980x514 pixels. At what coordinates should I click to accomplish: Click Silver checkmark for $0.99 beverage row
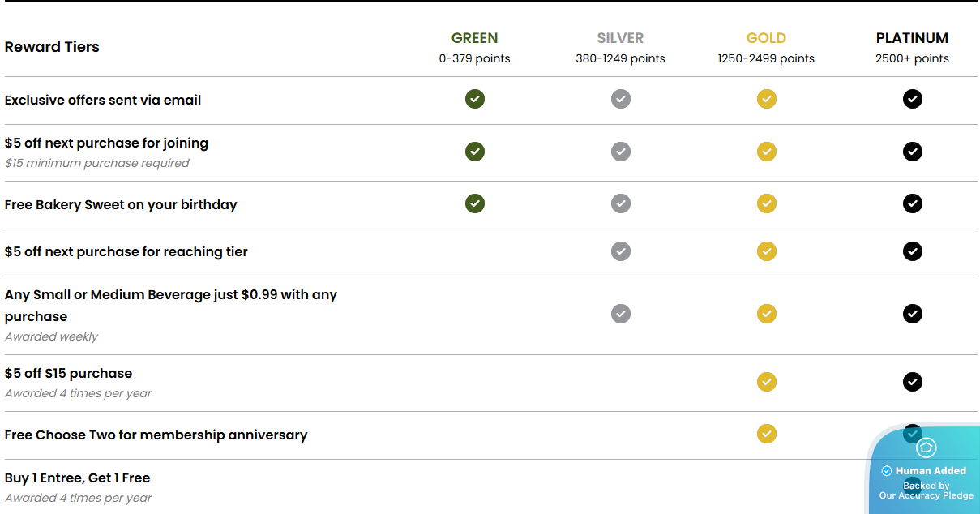pos(621,313)
